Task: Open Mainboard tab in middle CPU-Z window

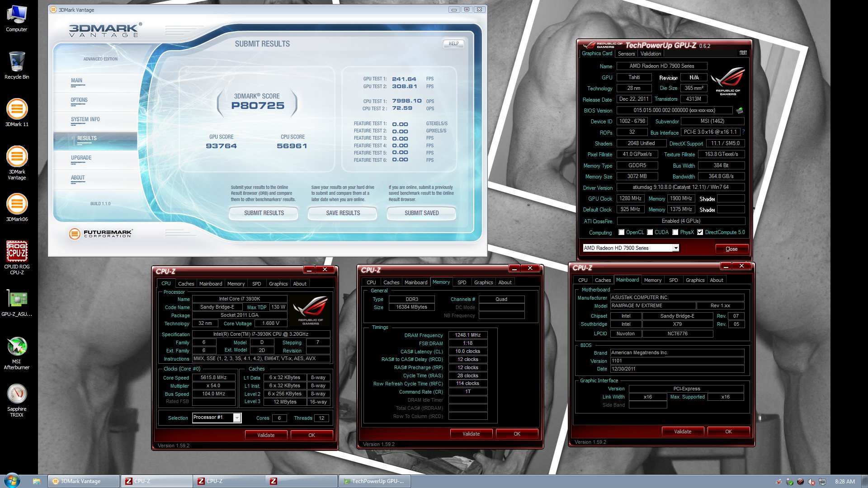Action: coord(416,282)
